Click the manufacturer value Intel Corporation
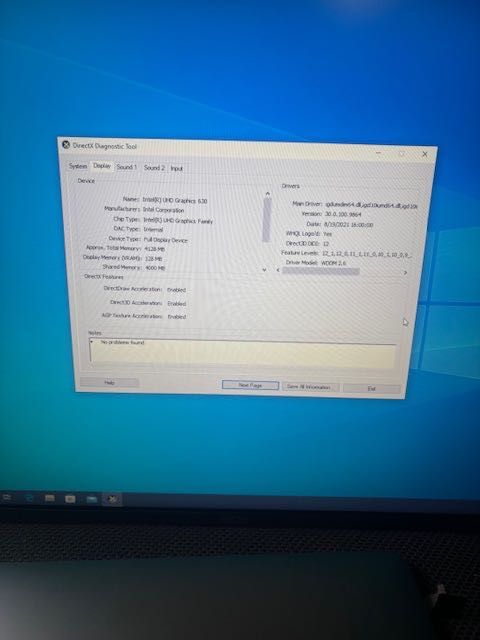The image size is (480, 640). click(163, 210)
